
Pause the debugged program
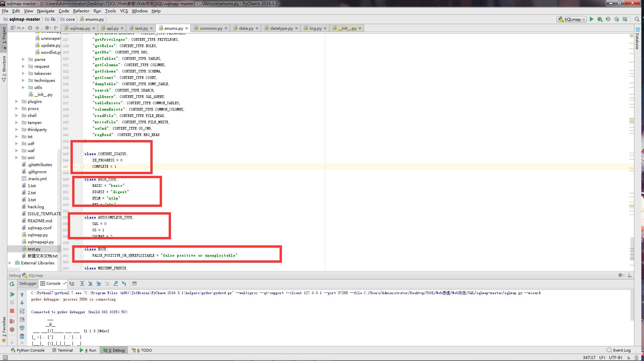12,303
